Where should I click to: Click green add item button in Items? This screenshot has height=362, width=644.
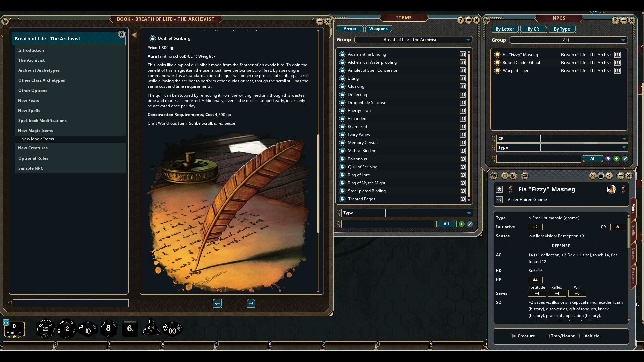pos(462,224)
